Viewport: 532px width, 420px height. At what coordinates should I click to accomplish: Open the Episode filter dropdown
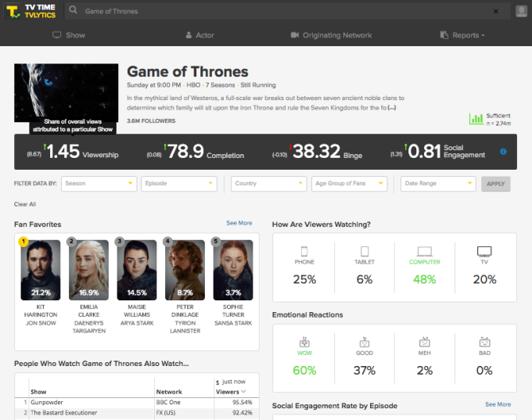click(179, 184)
